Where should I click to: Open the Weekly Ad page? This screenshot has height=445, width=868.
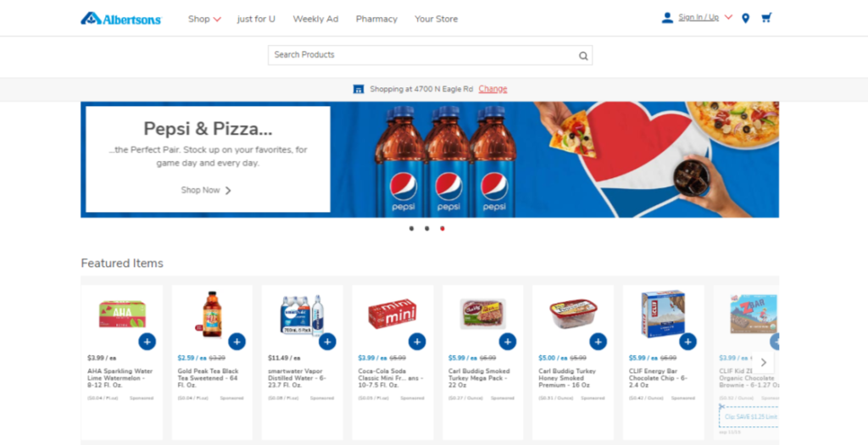pyautogui.click(x=315, y=19)
